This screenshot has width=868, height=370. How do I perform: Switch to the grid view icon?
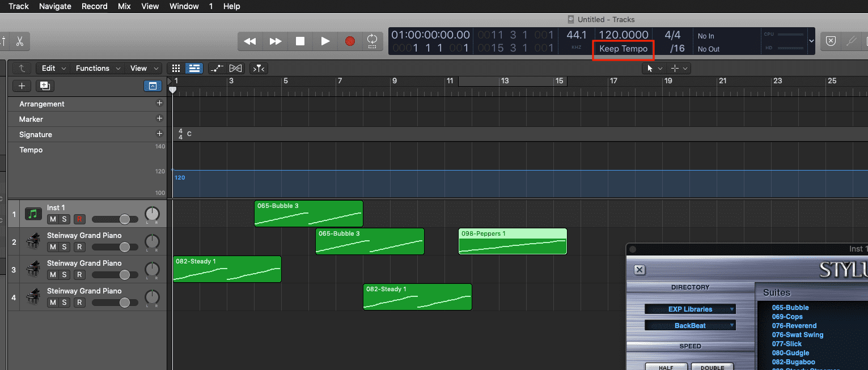176,68
